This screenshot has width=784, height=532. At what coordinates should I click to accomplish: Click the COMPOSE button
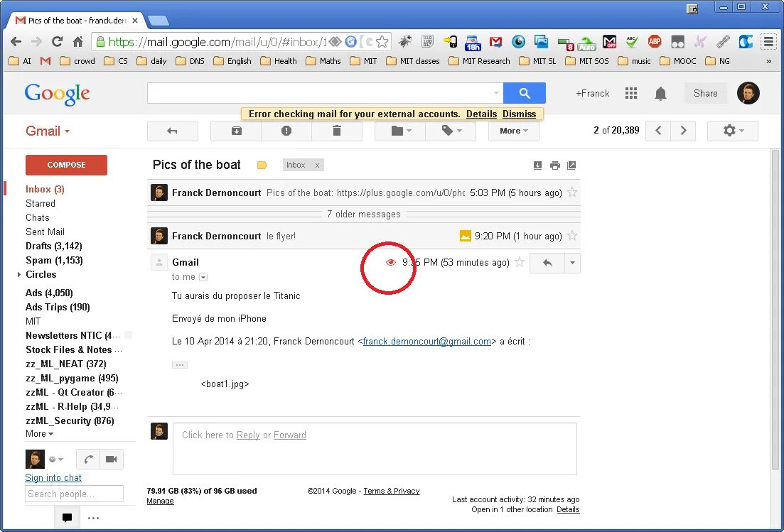click(x=67, y=165)
